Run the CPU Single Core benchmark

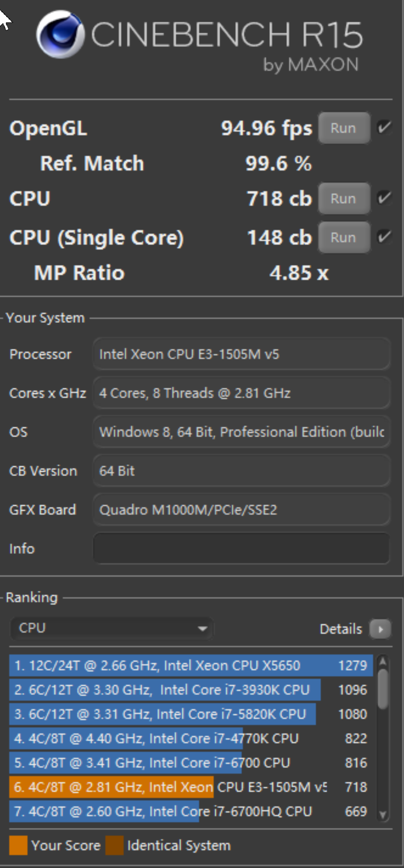(x=344, y=237)
